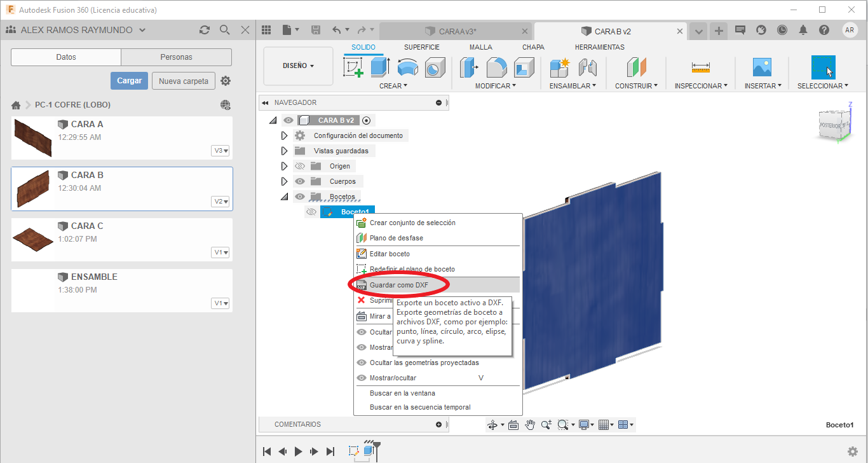This screenshot has width=868, height=463.
Task: Open the job status clock icon
Action: [x=782, y=30]
